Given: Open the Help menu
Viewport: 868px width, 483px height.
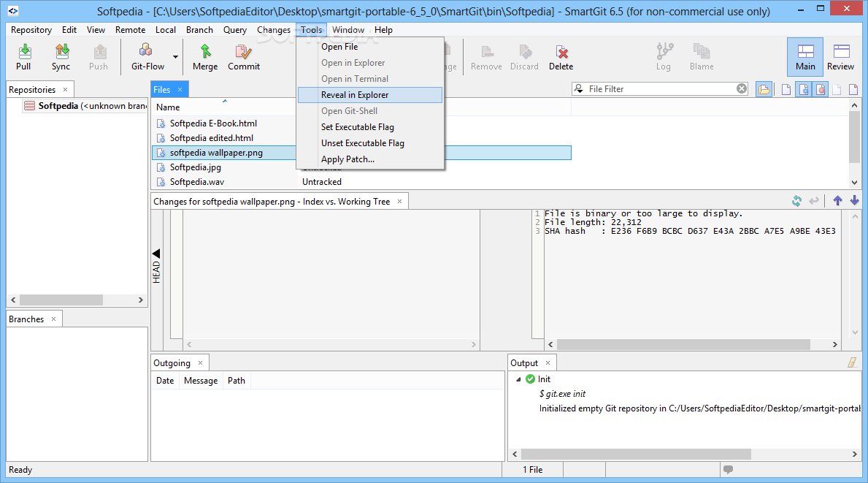Looking at the screenshot, I should 383,30.
